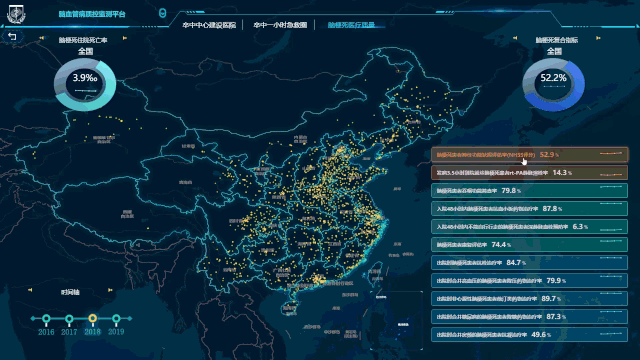Select the 2019 timeline marker
This screenshot has height=360, width=640.
pyautogui.click(x=116, y=319)
